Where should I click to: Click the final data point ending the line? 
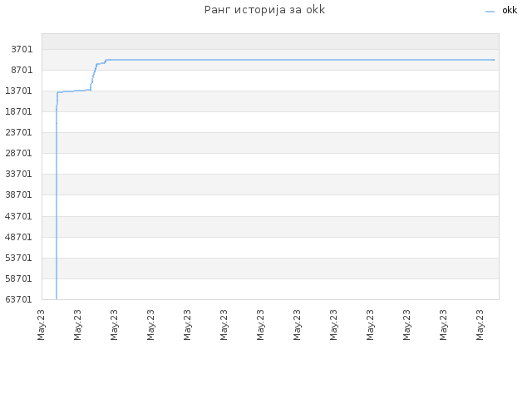click(x=494, y=60)
